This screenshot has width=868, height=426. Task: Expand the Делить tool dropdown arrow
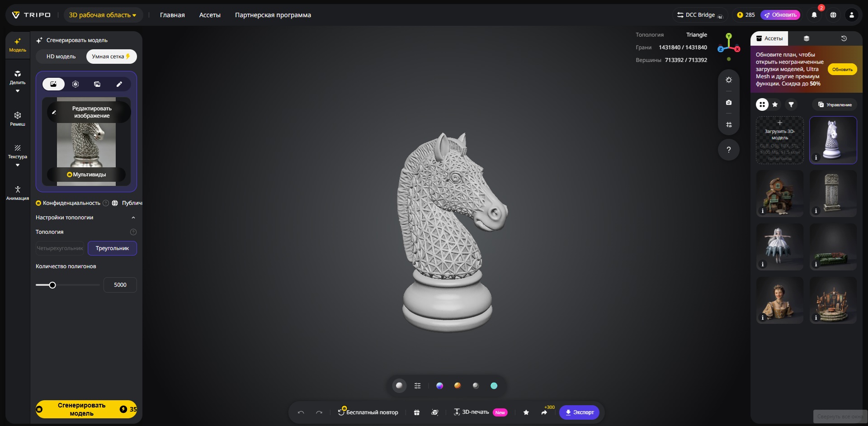pyautogui.click(x=18, y=91)
